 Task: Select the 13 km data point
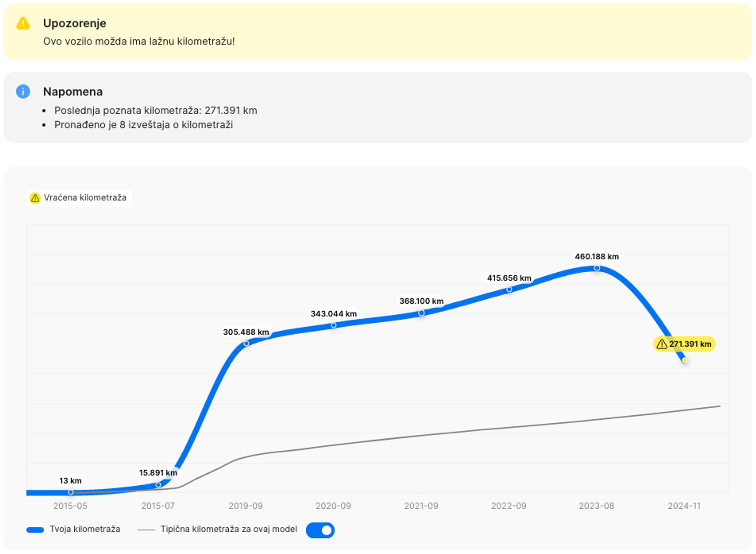[70, 492]
